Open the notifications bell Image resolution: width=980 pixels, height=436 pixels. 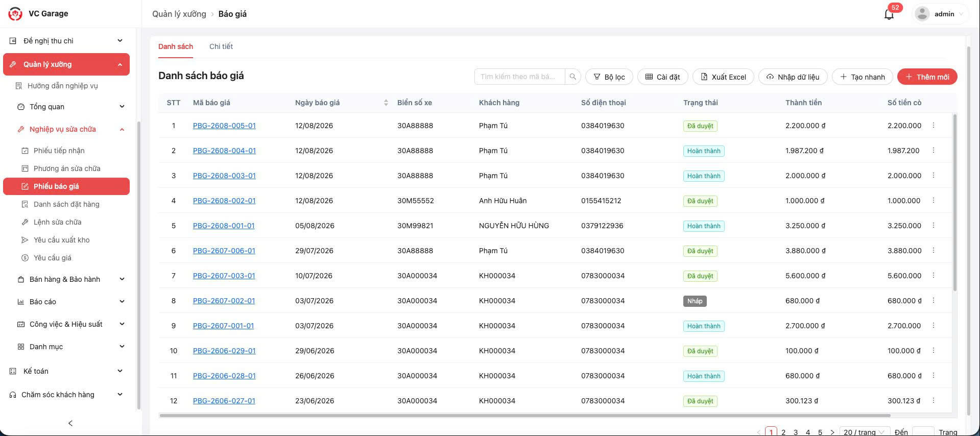pos(889,14)
